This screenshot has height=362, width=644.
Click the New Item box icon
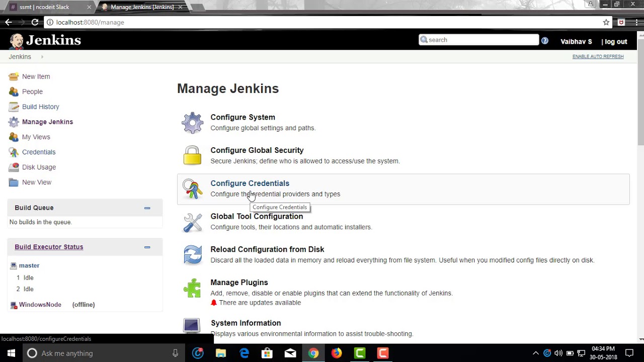(14, 76)
